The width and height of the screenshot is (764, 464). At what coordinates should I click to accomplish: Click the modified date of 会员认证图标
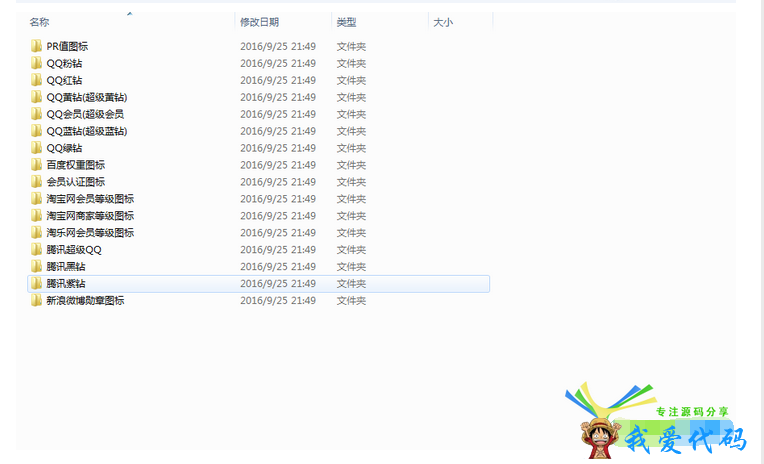[x=278, y=182]
